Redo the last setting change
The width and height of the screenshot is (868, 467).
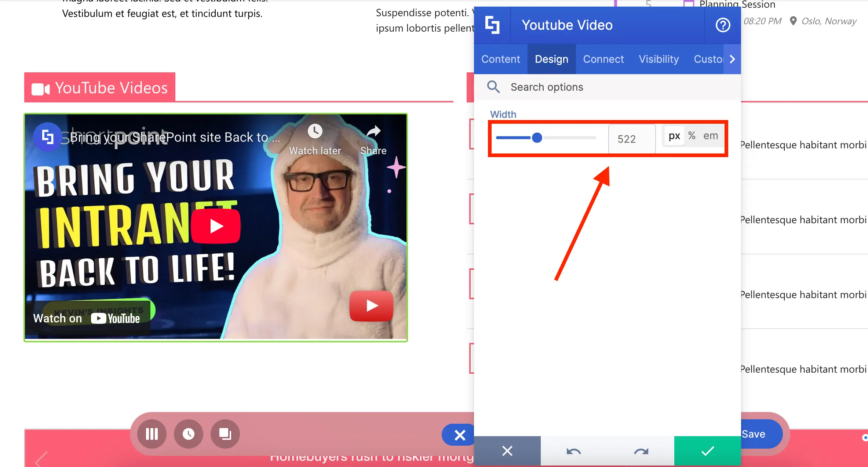pos(641,451)
